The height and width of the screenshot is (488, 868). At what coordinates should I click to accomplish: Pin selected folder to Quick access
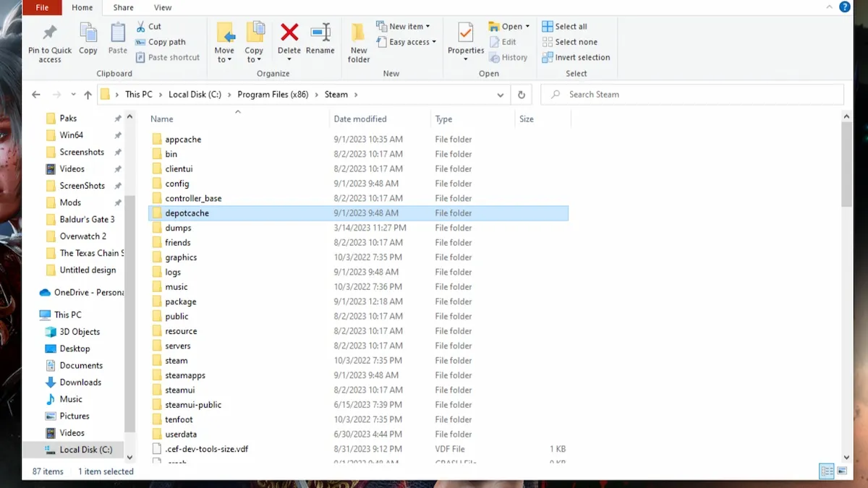(x=49, y=41)
